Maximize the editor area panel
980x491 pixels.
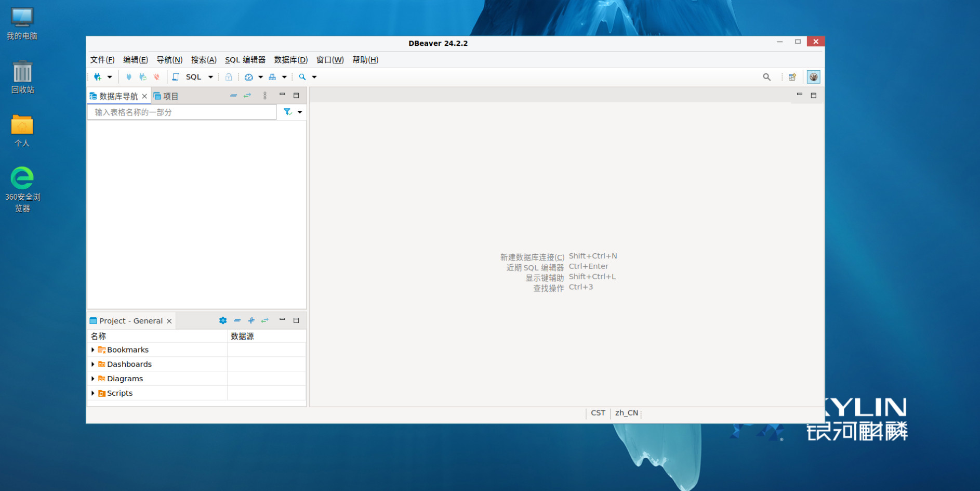coord(814,95)
